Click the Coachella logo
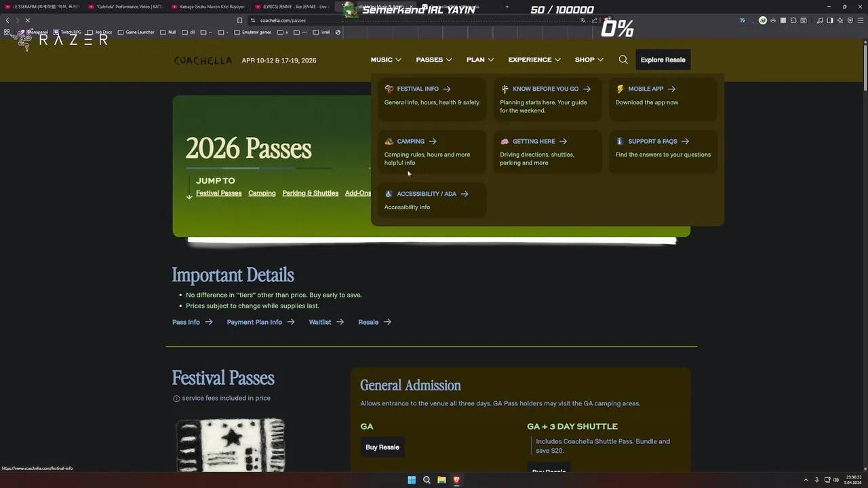The height and width of the screenshot is (488, 868). pos(203,60)
